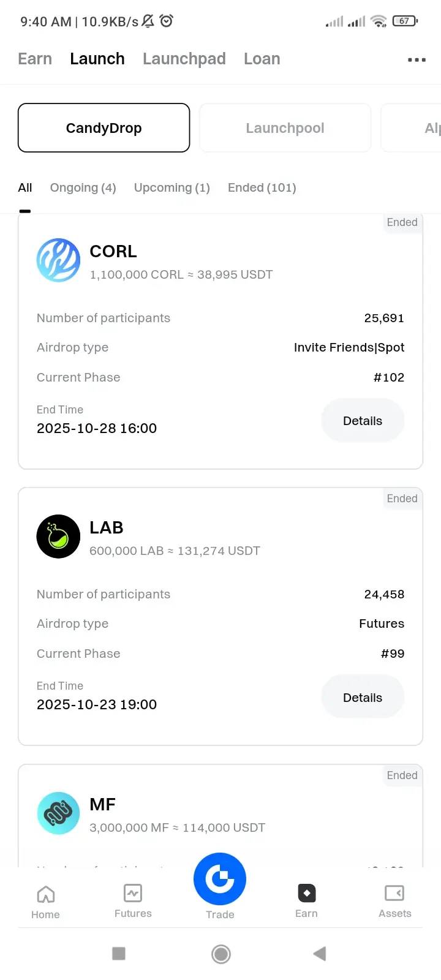Filter by Ongoing (4) events
The image size is (441, 980).
83,187
